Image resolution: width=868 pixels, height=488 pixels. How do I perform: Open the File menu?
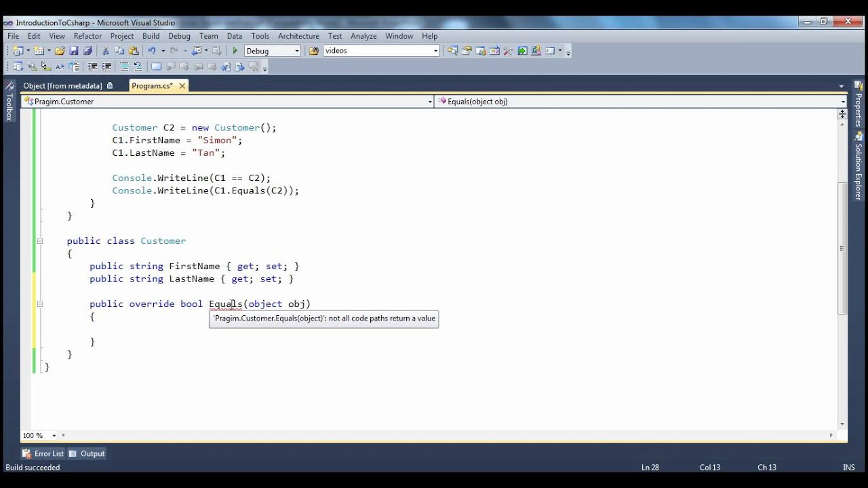[13, 36]
